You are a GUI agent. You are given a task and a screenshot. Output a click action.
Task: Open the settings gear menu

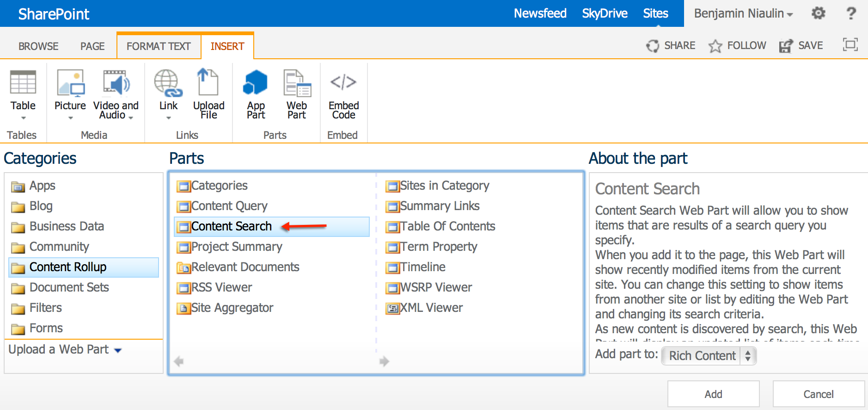819,13
